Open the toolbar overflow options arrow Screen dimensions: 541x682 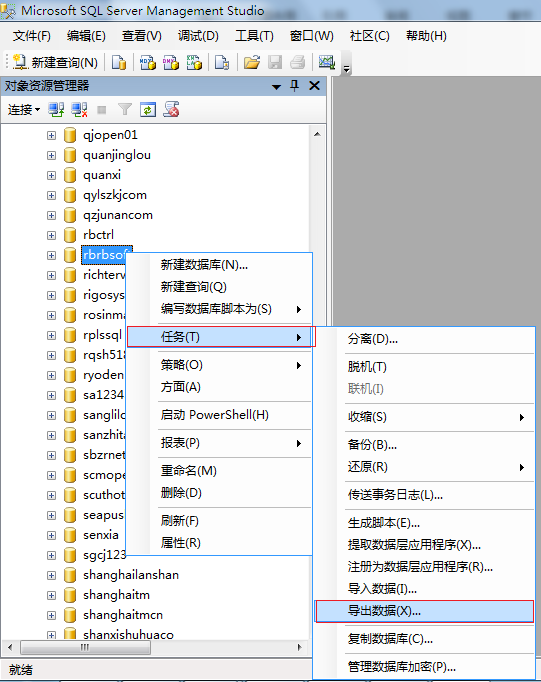[x=346, y=69]
